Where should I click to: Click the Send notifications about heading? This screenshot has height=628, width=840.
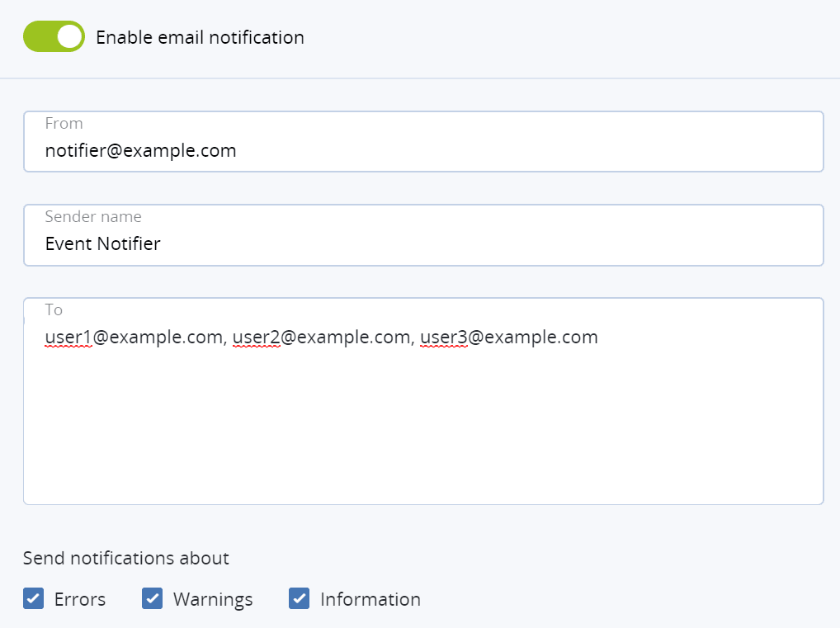tap(125, 558)
